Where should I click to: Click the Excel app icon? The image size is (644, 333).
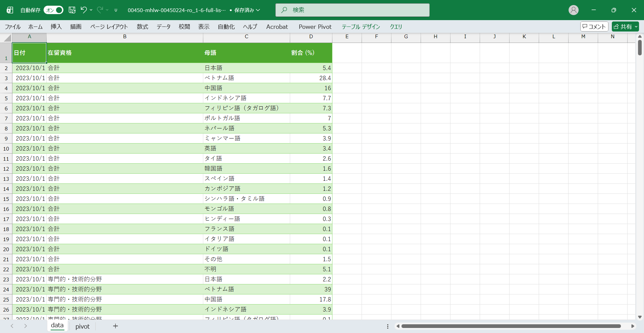coord(10,10)
